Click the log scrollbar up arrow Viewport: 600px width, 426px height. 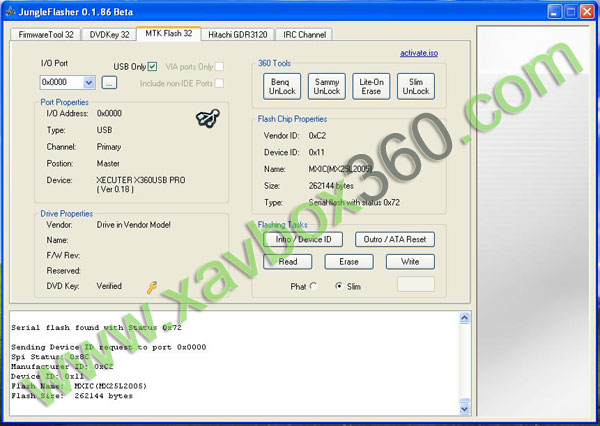[x=465, y=318]
